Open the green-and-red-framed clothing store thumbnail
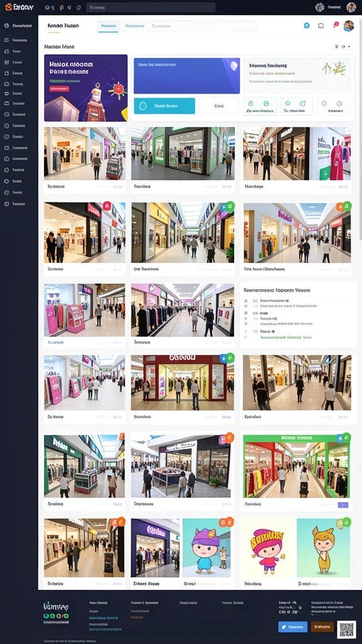The width and height of the screenshot is (362, 644). [x=297, y=467]
